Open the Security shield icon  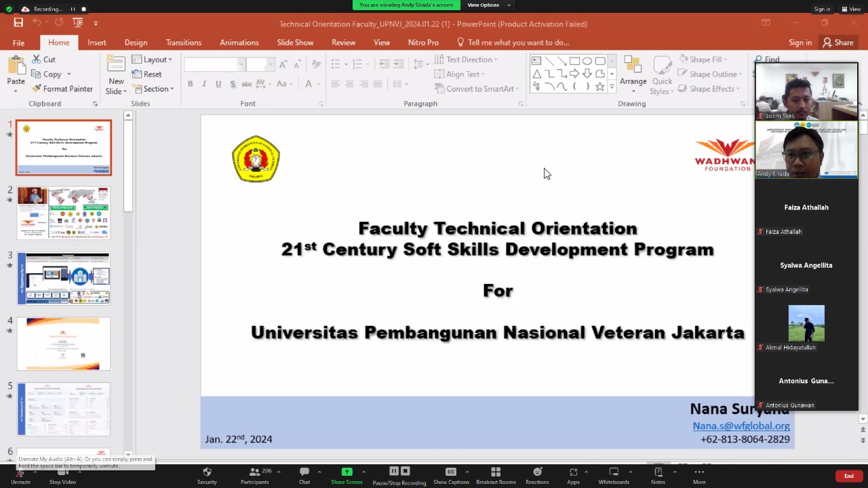(207, 472)
